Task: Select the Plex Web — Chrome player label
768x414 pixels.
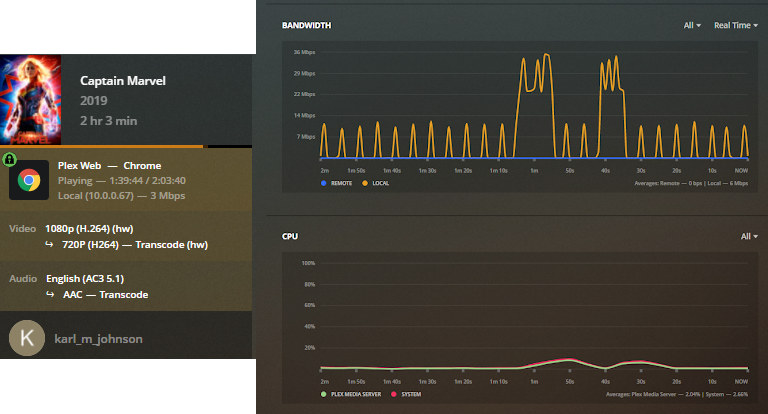Action: pyautogui.click(x=109, y=166)
